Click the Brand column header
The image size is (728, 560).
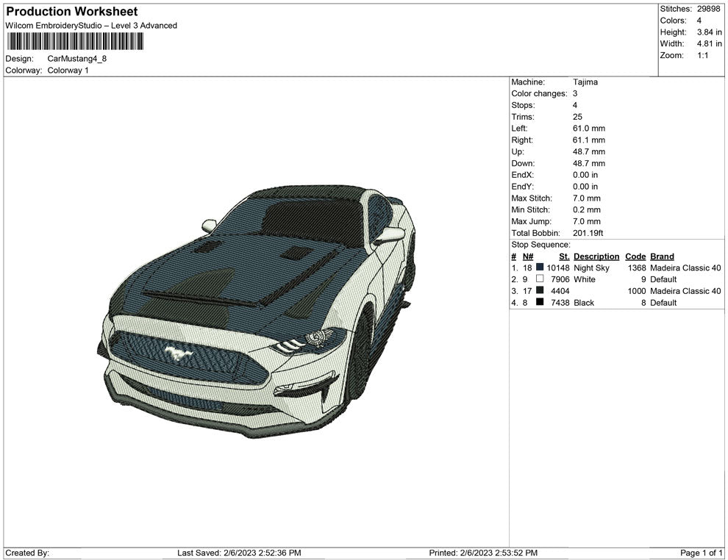[x=662, y=256]
